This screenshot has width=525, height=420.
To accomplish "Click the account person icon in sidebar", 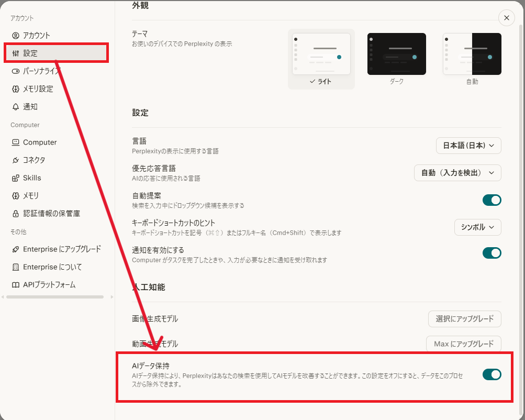I will point(15,36).
